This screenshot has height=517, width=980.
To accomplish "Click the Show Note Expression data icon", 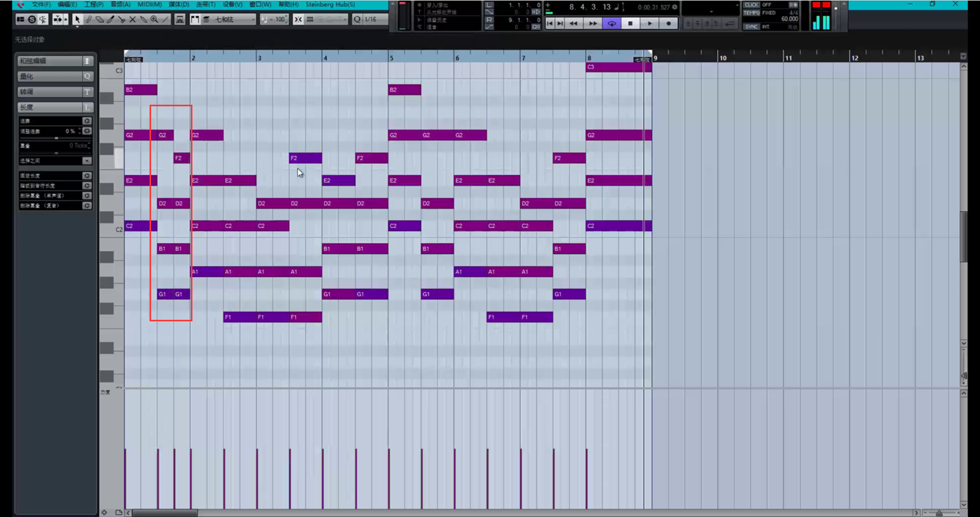I will click(x=180, y=19).
